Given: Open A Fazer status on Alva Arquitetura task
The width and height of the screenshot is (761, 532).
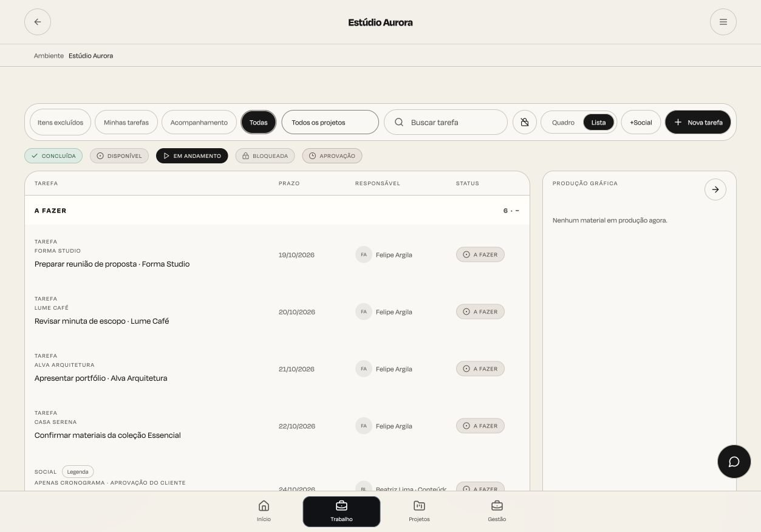Looking at the screenshot, I should 480,369.
